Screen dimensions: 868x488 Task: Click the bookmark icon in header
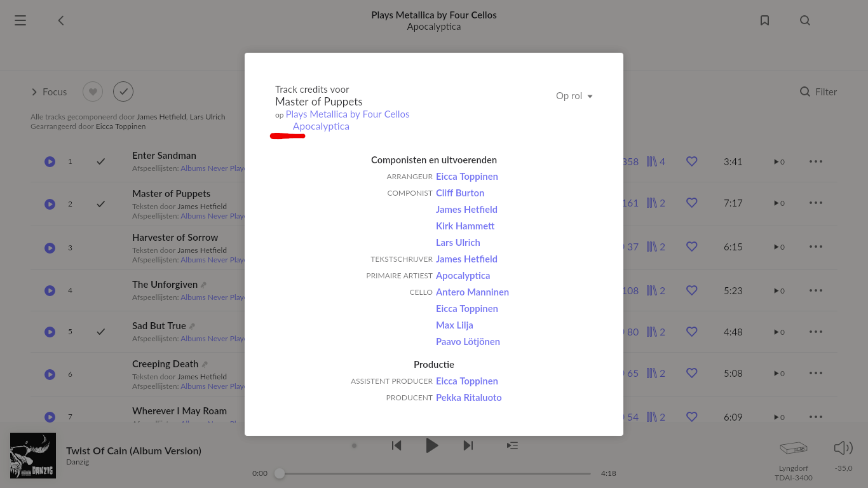point(765,20)
